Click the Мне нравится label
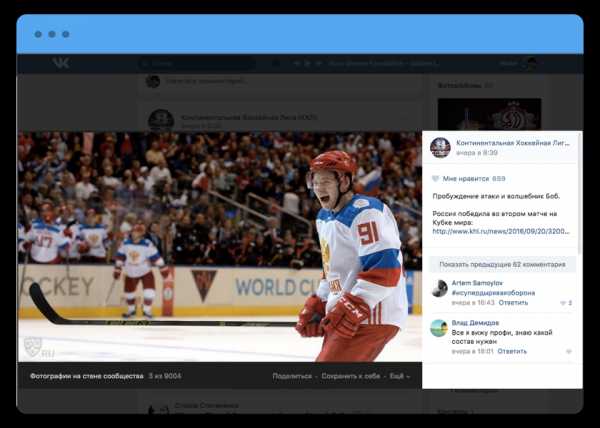 [466, 179]
